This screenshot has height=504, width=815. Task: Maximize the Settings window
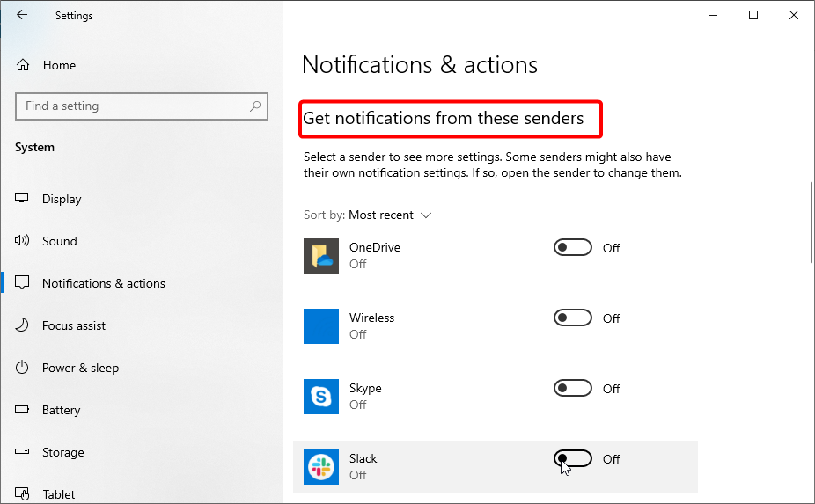(x=753, y=15)
